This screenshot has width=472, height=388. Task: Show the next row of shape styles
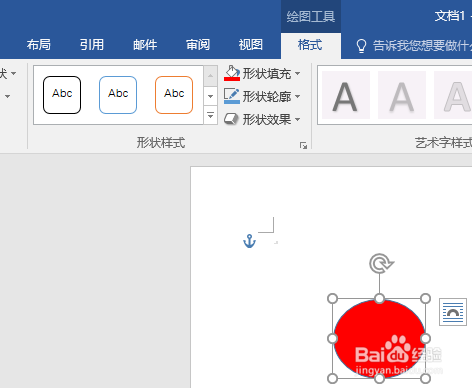[210, 96]
